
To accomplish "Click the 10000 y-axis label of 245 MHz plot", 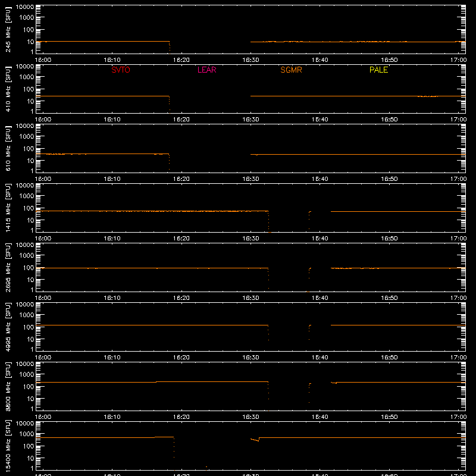I will point(25,7).
